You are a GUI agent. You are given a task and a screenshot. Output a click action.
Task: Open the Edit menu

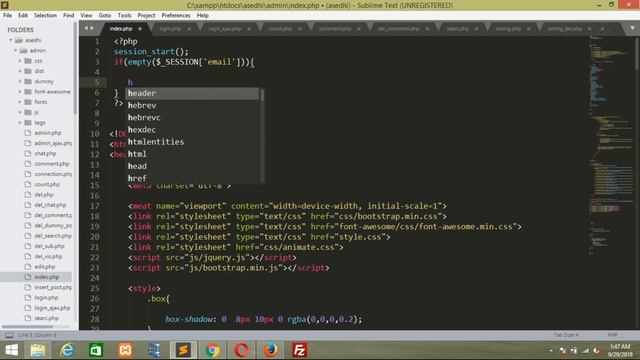click(23, 15)
